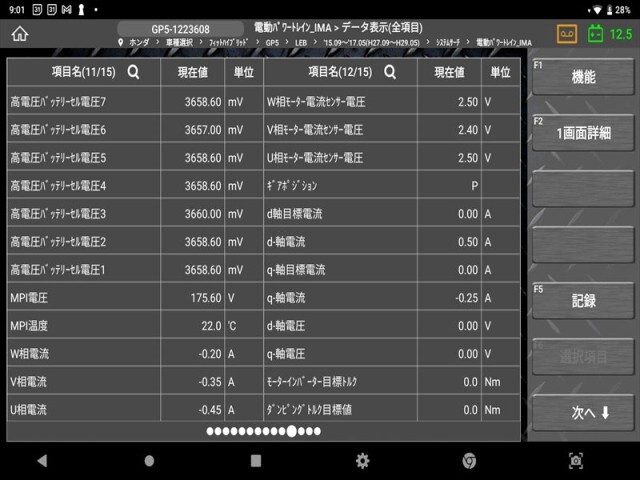The image size is (640, 480).
Task: Select モーターインバーター目標トルク row
Action: tap(392, 382)
